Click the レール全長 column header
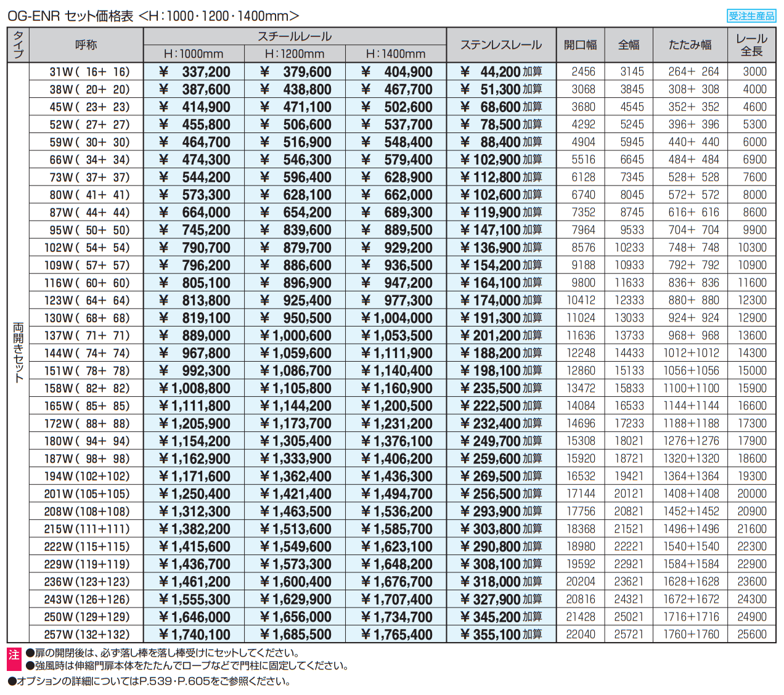Viewport: 784px width, 695px height. pos(751,45)
